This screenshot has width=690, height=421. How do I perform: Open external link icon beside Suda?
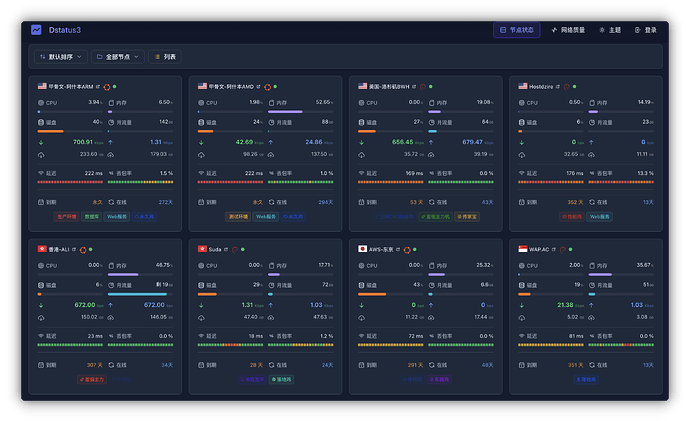(226, 249)
